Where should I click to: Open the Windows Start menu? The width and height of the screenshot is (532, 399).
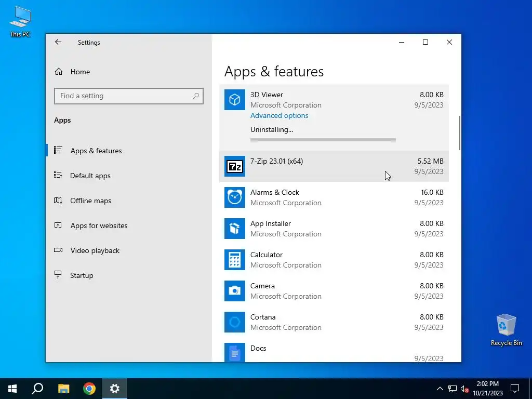(12, 389)
